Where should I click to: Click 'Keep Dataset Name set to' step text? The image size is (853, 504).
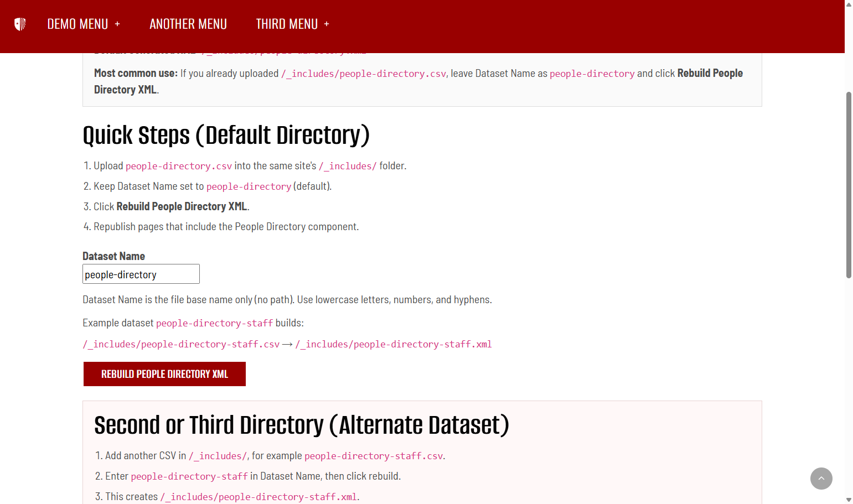(x=213, y=186)
